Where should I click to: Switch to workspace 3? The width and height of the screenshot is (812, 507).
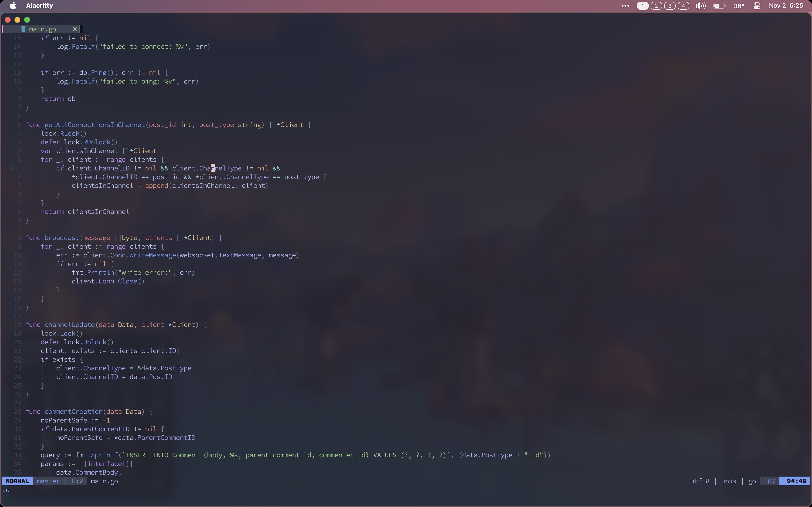coord(669,6)
